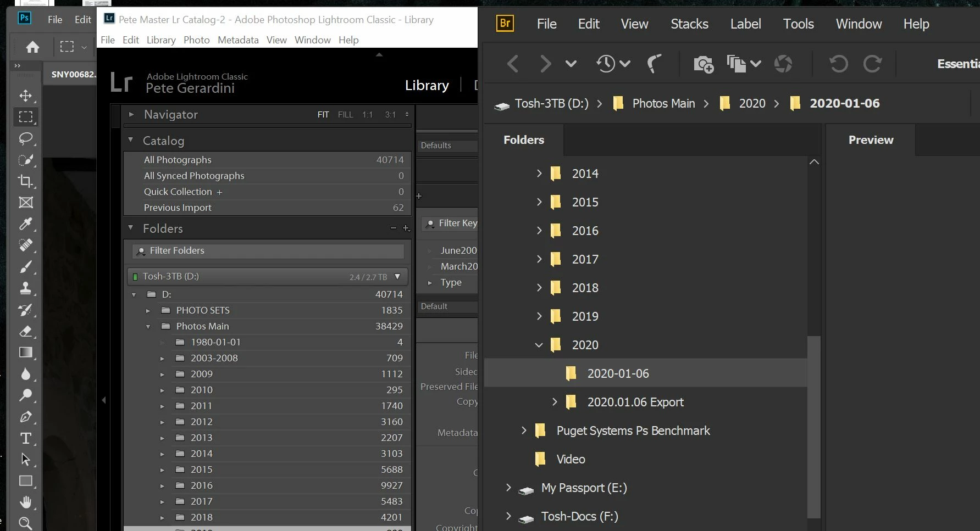Collapse the 2020 folder in Bridge
Viewport: 980px width, 531px height.
539,345
